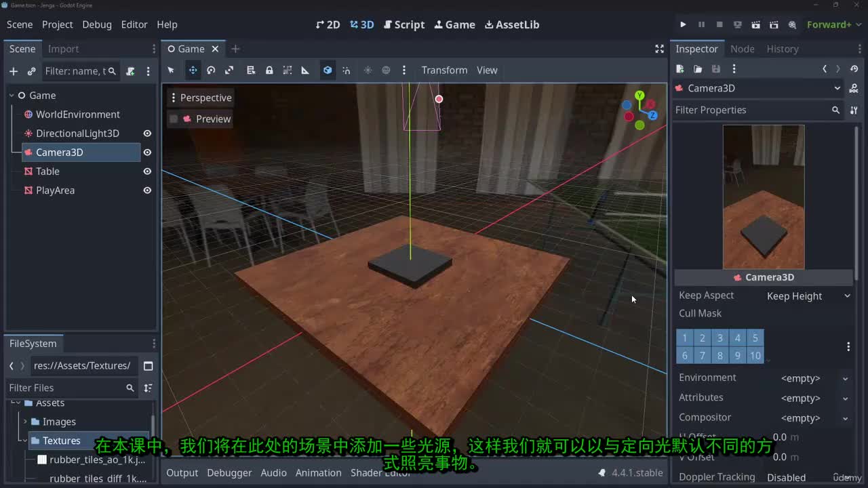Instantiate child scene via link icon
The width and height of the screenshot is (868, 488).
tap(31, 71)
